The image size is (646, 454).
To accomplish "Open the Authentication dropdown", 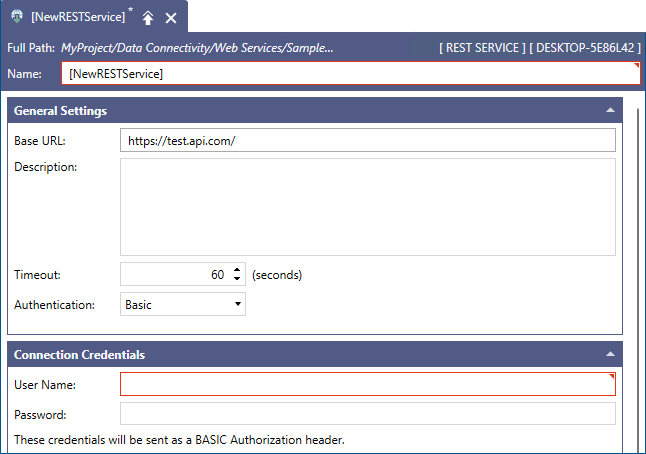I will (x=183, y=304).
